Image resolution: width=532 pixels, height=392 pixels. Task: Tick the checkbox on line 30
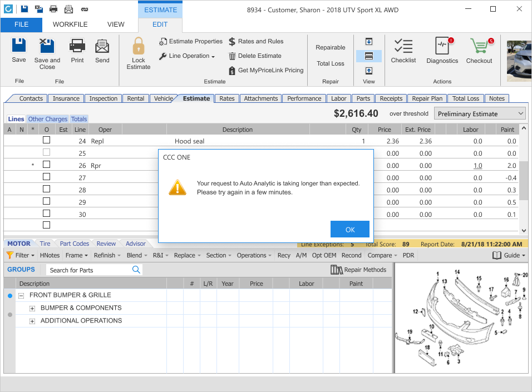point(47,212)
